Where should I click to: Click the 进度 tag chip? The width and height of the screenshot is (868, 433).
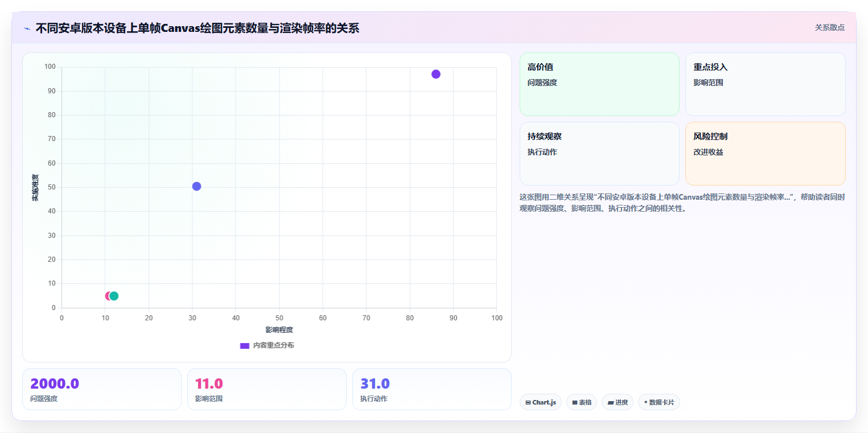618,402
